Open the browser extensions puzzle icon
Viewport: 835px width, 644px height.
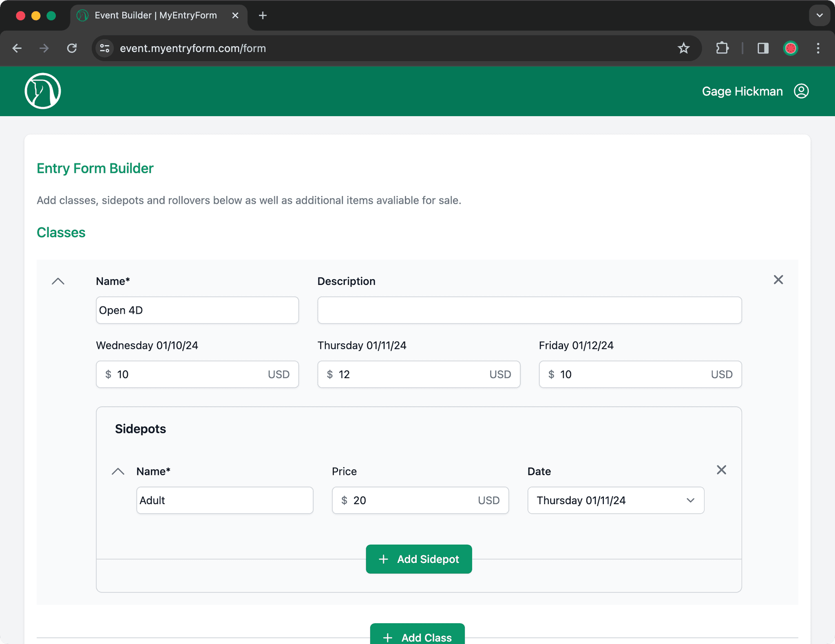722,48
